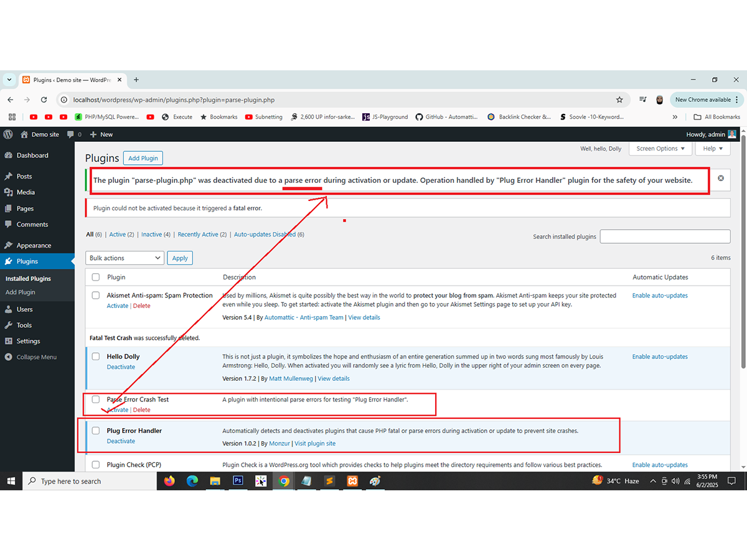Click the Add Plugin button
Screen dimensions: 747x560
143,158
